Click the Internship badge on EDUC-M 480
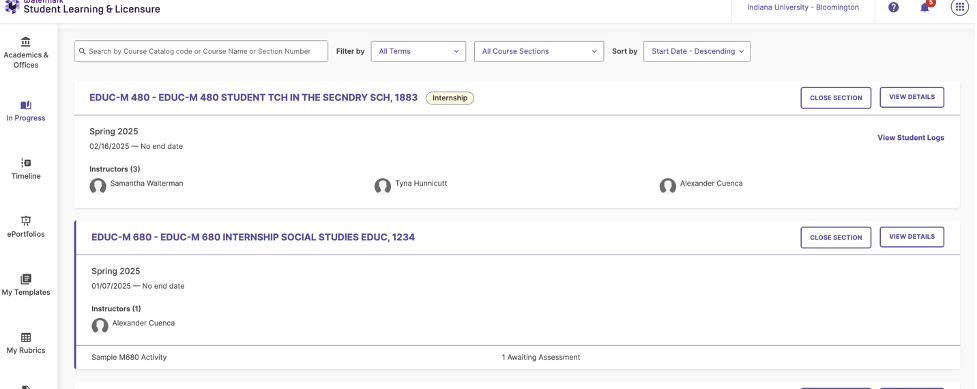Viewport: 977px width, 389px height. click(450, 98)
